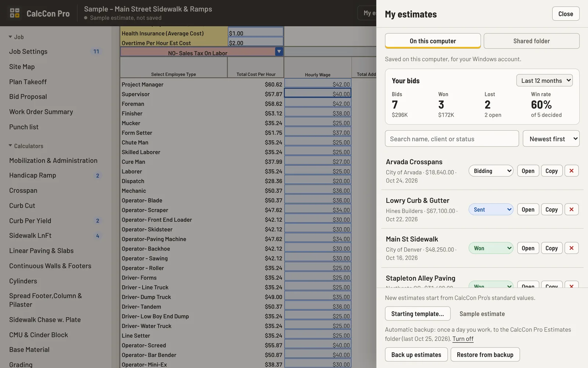Change Lowry Curb & Gutter Sent status
The height and width of the screenshot is (368, 588).
pyautogui.click(x=491, y=209)
